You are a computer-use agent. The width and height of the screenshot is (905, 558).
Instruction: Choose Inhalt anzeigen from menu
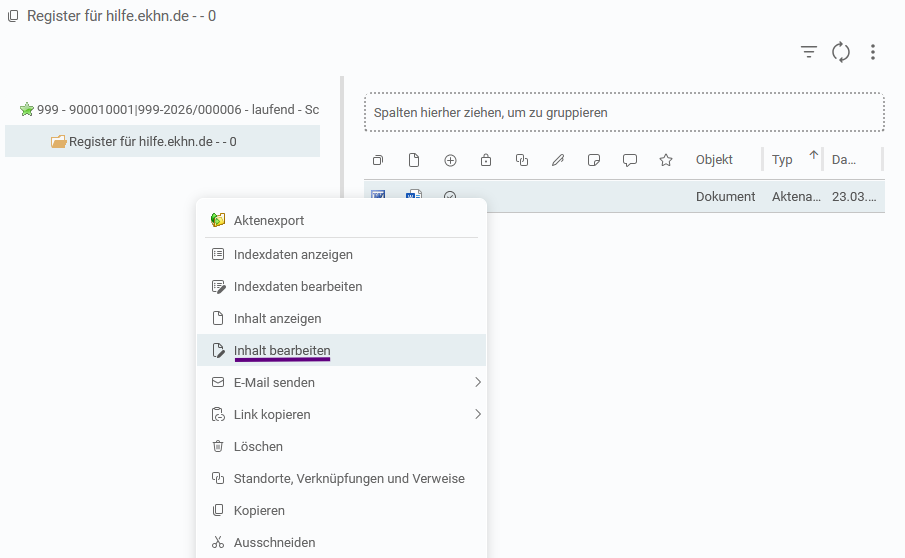click(342, 319)
